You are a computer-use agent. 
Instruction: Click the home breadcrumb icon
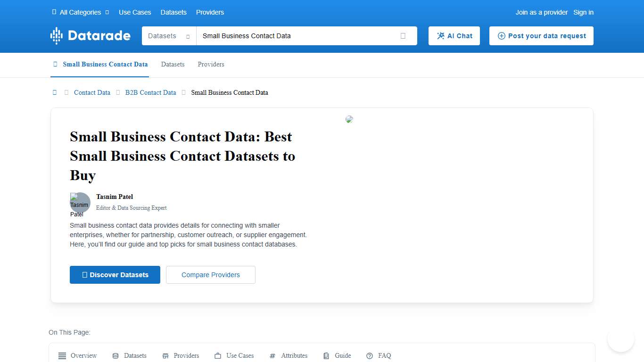(54, 92)
